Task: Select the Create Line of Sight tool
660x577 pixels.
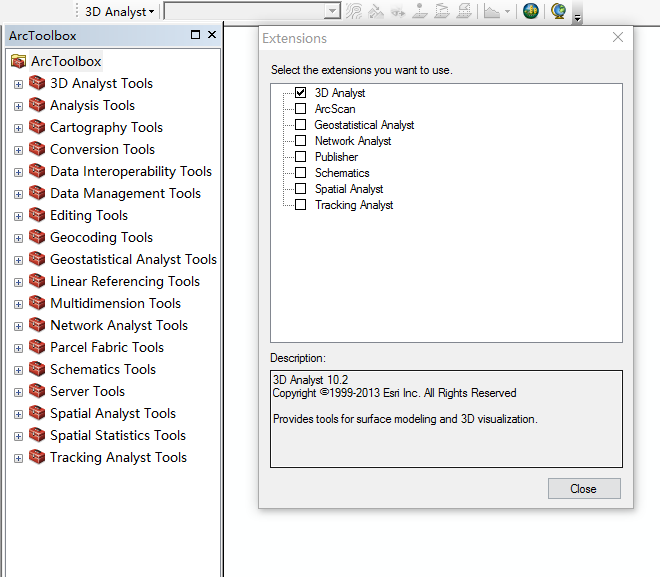Action: [398, 11]
